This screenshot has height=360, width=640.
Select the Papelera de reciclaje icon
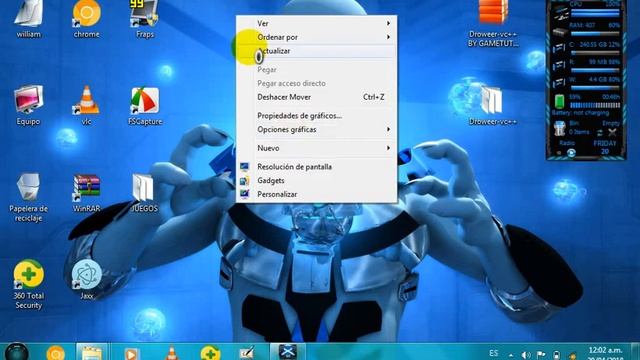29,197
